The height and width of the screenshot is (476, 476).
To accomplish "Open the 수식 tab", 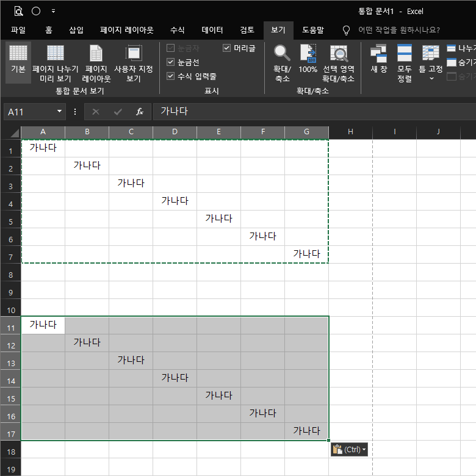I will (178, 30).
